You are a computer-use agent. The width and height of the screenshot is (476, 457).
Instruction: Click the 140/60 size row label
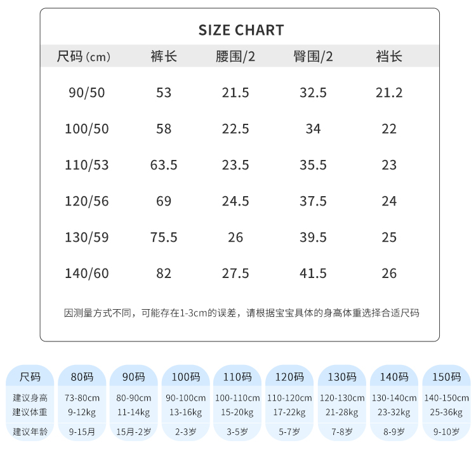coord(86,274)
